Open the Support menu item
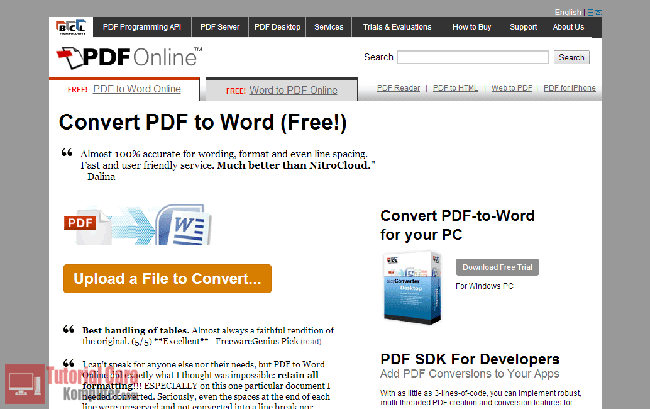The height and width of the screenshot is (409, 650). (523, 27)
